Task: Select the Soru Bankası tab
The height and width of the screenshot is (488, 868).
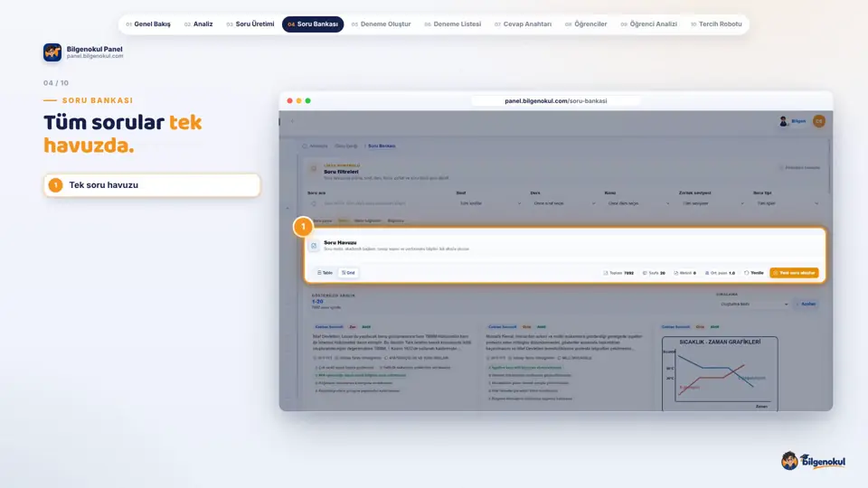Action: point(313,24)
